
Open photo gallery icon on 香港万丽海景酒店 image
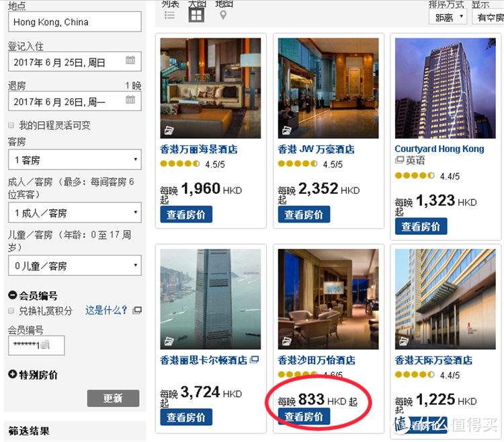pyautogui.click(x=169, y=131)
